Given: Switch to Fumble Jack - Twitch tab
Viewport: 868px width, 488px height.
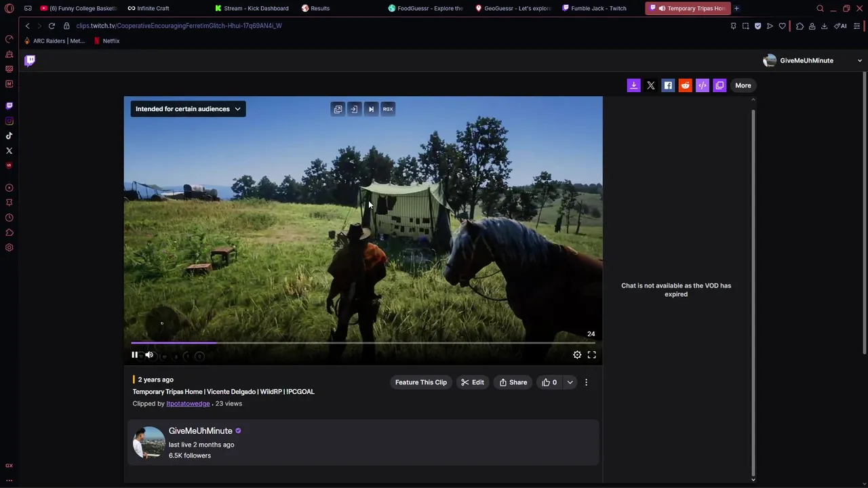Looking at the screenshot, I should click(594, 8).
